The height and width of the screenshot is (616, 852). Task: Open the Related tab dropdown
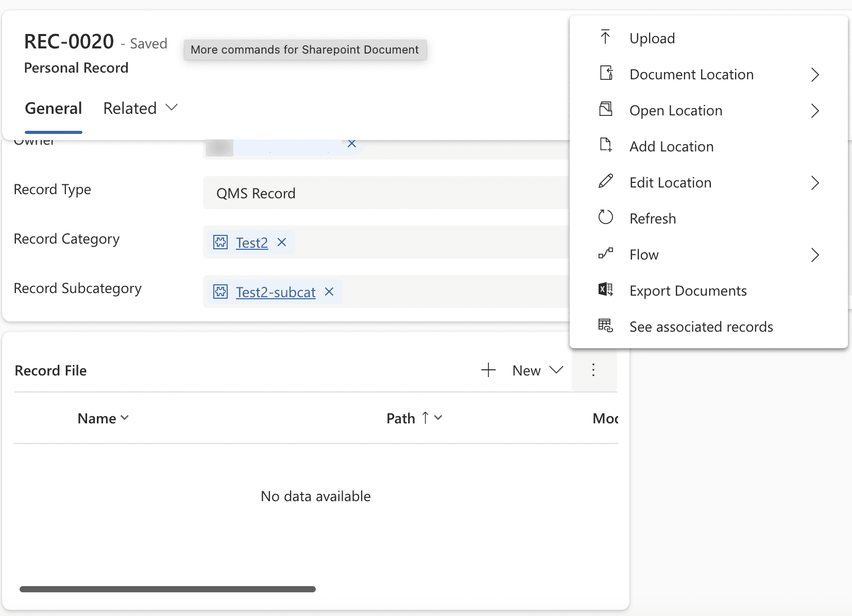(x=172, y=108)
